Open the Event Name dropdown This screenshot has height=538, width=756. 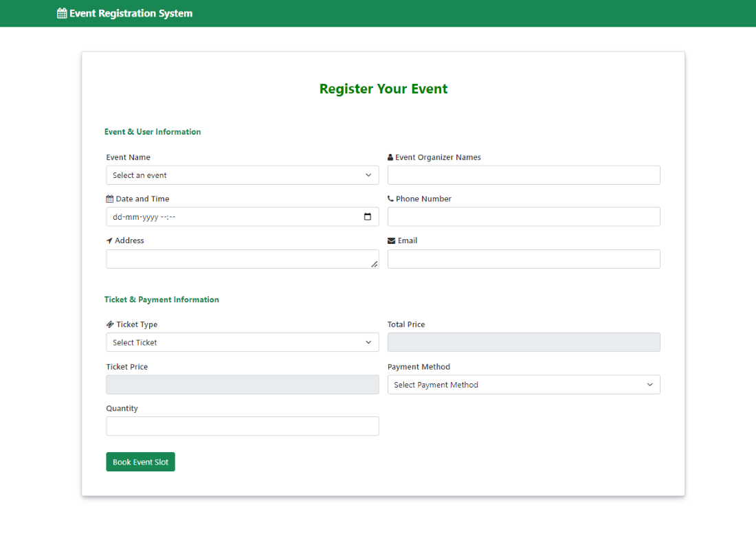pyautogui.click(x=242, y=175)
